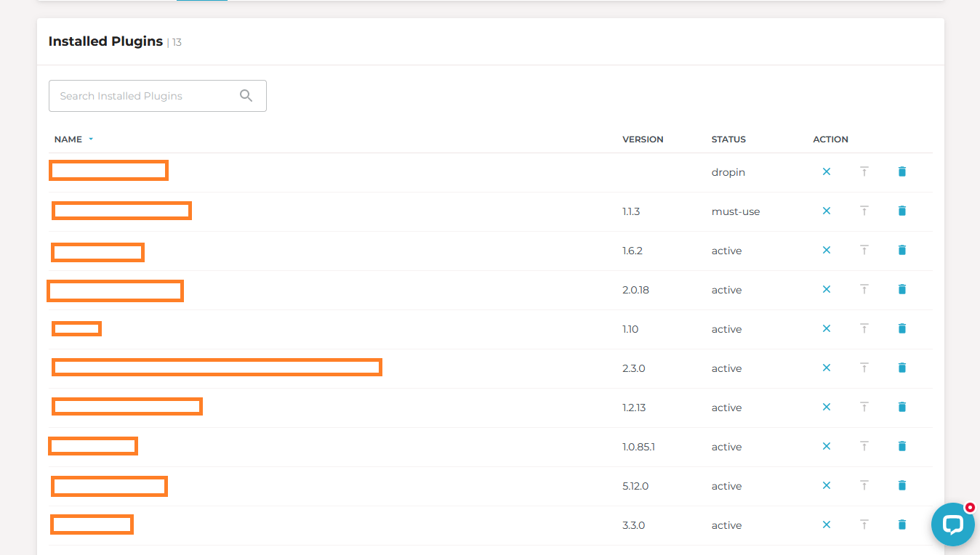Click the STATUS column header
Image resolution: width=980 pixels, height=555 pixels.
(x=728, y=139)
